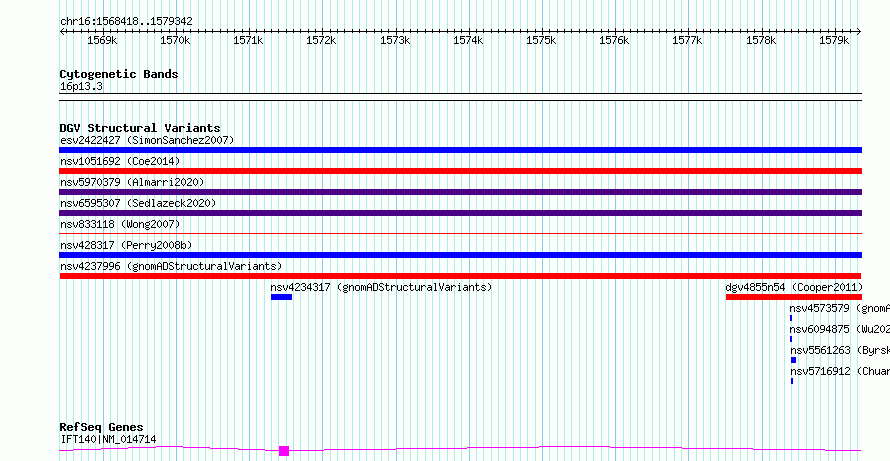Open dgv4855n54 (Cooper2011) label
The image size is (890, 461).
[x=794, y=287]
